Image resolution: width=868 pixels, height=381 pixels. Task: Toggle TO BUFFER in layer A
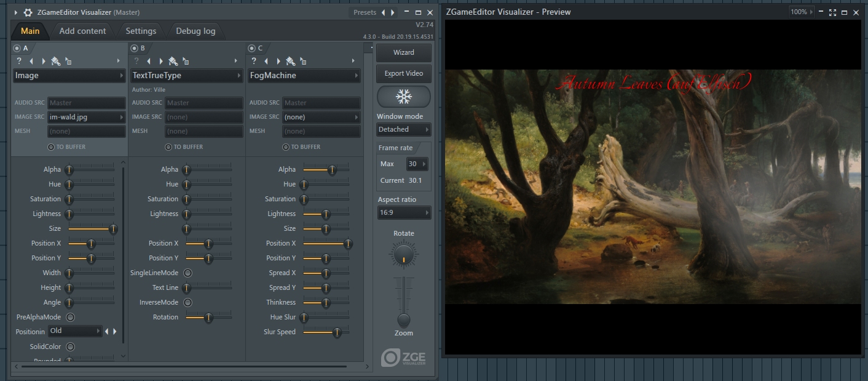coord(50,147)
